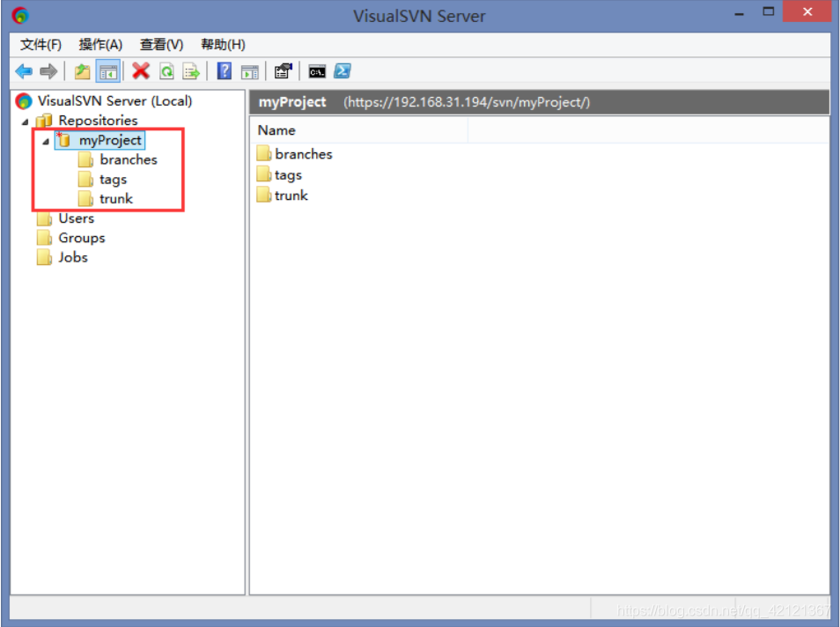
Task: Click the Groups folder icon in tree
Action: coord(44,238)
